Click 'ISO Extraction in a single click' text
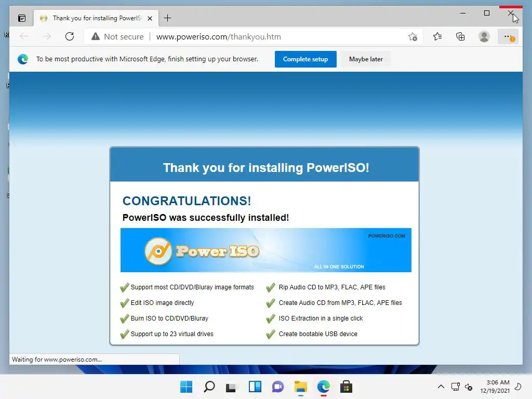532x399 pixels. pyautogui.click(x=321, y=318)
